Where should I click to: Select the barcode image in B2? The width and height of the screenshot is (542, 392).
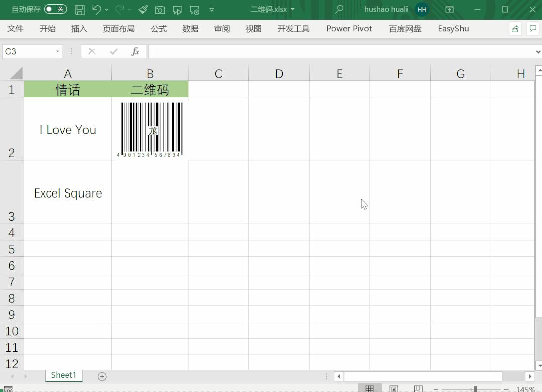pyautogui.click(x=150, y=130)
